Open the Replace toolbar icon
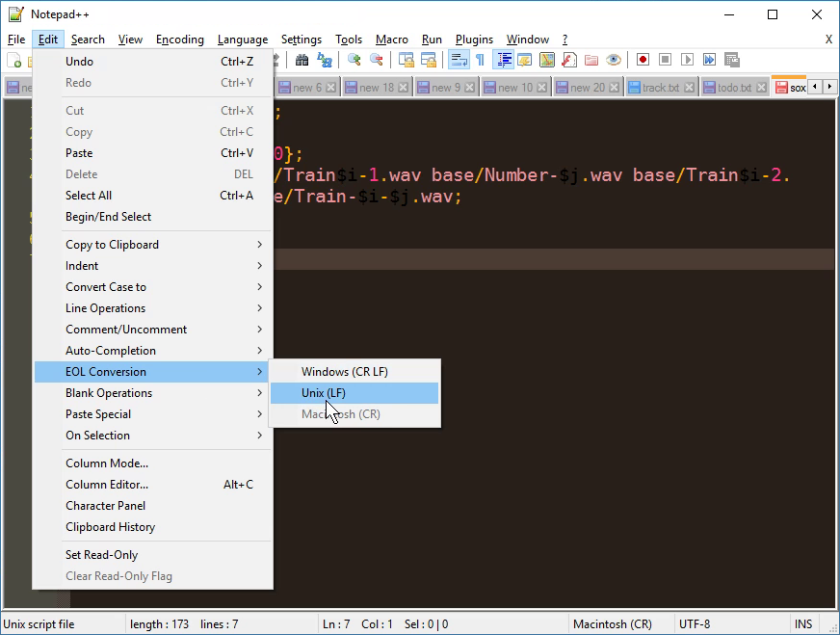 [x=324, y=60]
